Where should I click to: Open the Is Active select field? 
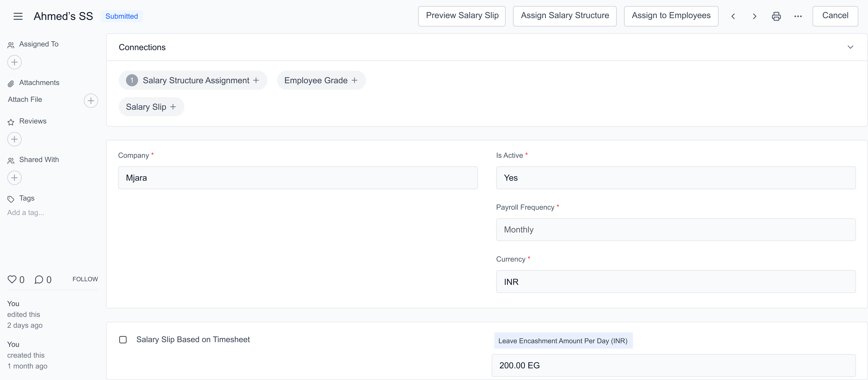click(x=675, y=178)
